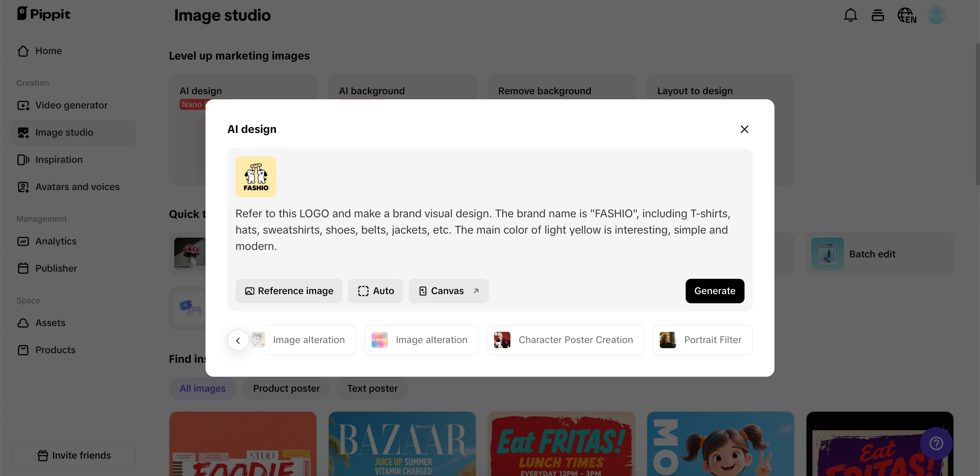Click the Reference image button
This screenshot has width=980, height=476.
(x=289, y=291)
